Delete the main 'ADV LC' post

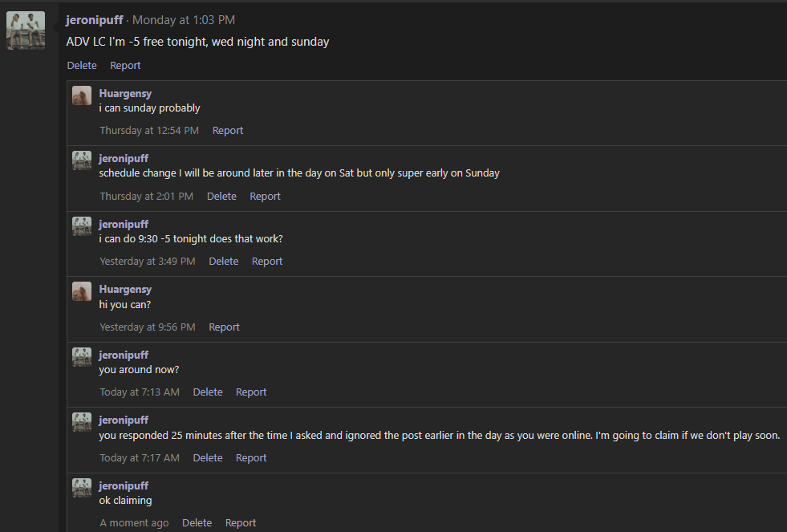tap(82, 65)
